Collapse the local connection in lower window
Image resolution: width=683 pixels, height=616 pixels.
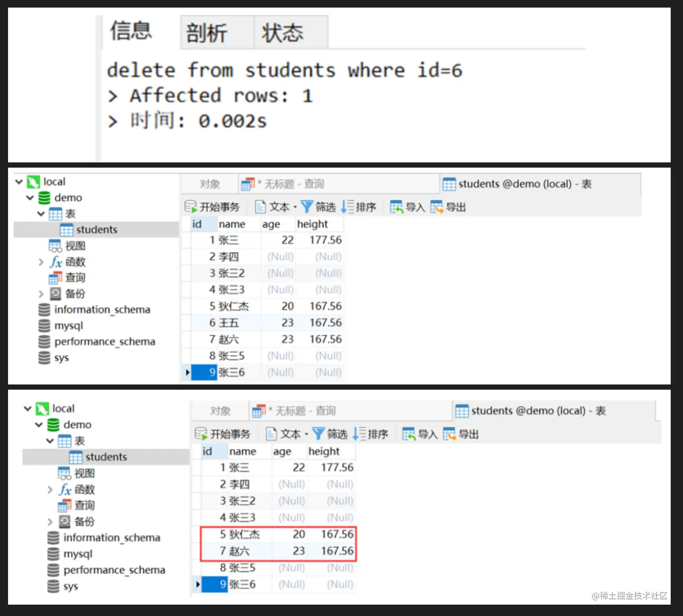tap(28, 409)
